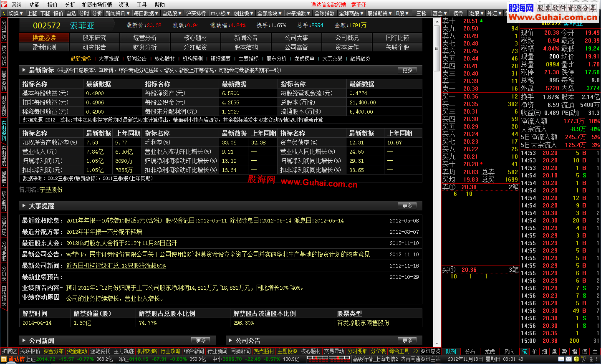Viewport: 601px width, 364px height.
Task: Switch to the 东财深度 side tab
Action: [4, 157]
